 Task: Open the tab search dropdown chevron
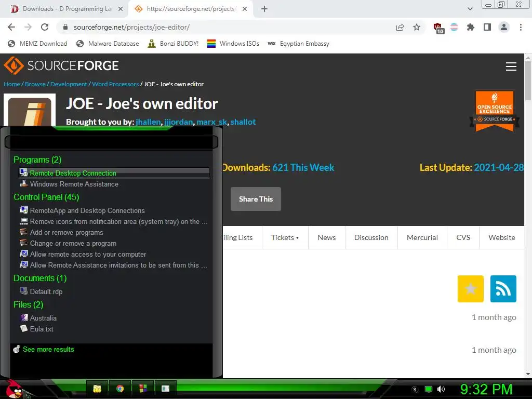coord(470,9)
